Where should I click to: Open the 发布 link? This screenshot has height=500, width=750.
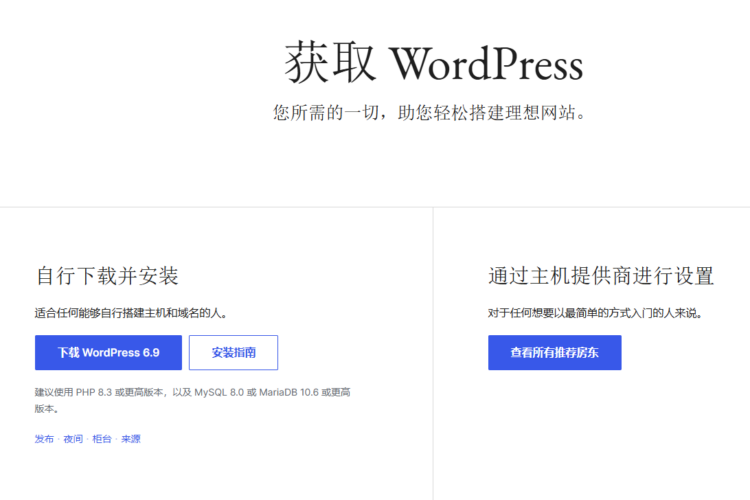[44, 439]
